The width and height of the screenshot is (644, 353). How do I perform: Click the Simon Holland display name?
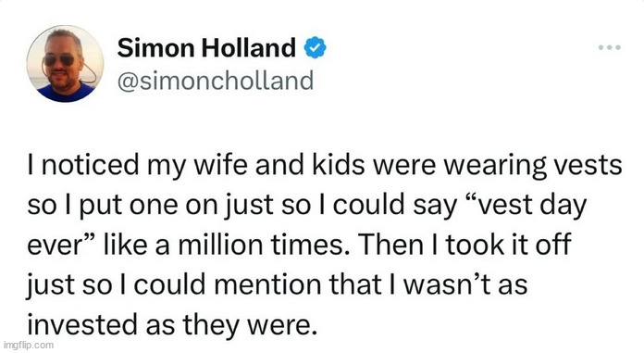(206, 47)
